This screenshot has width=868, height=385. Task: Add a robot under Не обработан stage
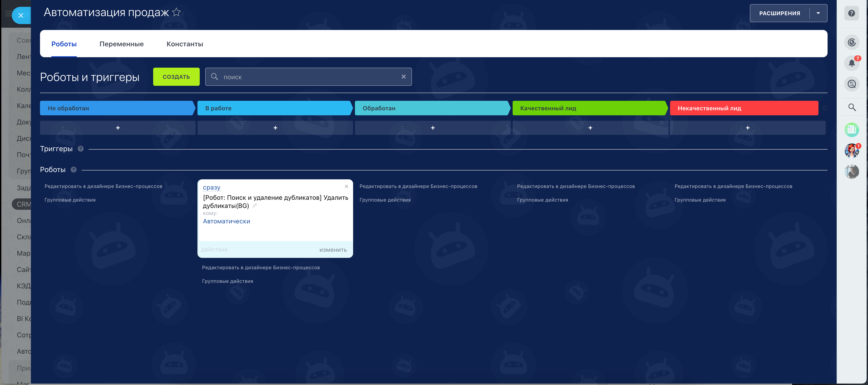pos(118,128)
